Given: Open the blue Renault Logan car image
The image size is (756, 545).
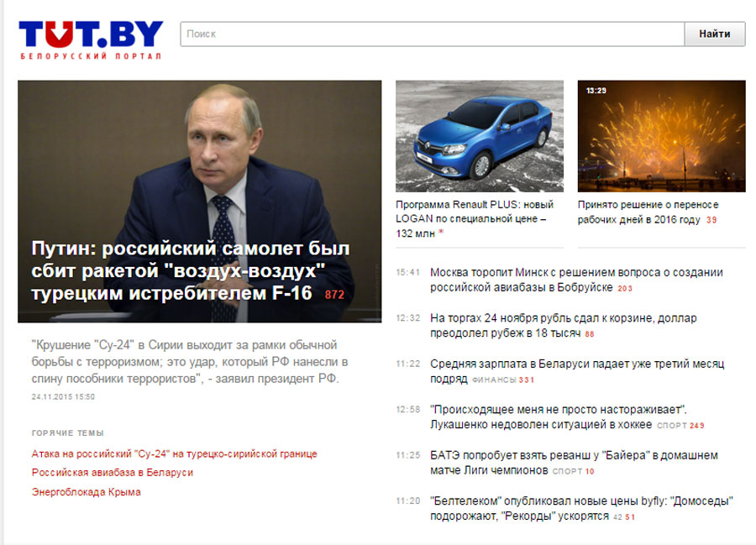Looking at the screenshot, I should (480, 136).
